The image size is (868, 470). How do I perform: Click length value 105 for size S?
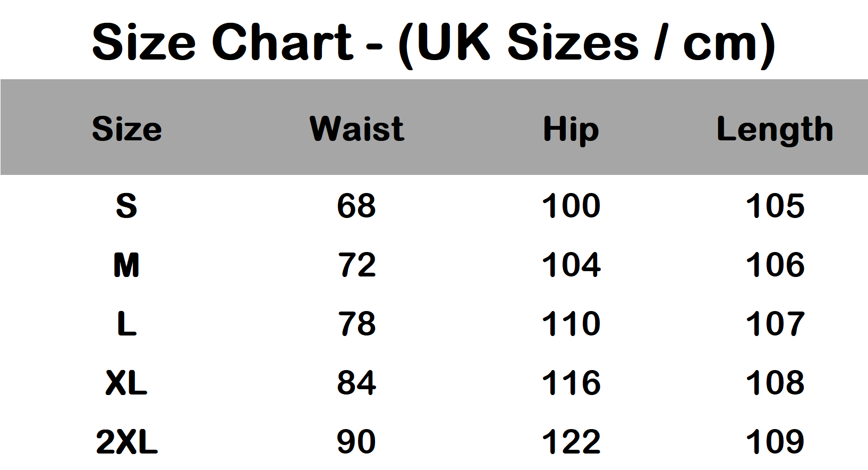[775, 206]
